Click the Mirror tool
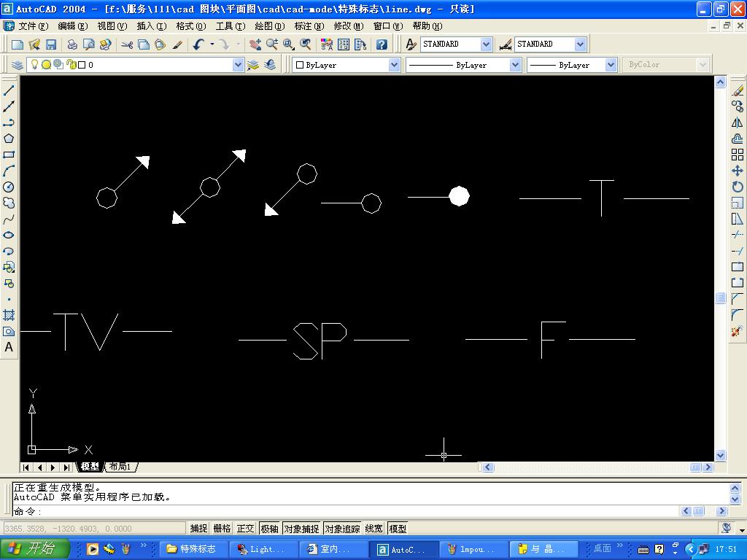 click(x=738, y=122)
